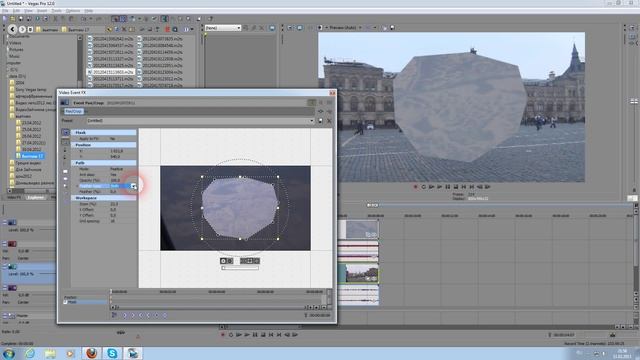Open the File menu

click(5, 11)
